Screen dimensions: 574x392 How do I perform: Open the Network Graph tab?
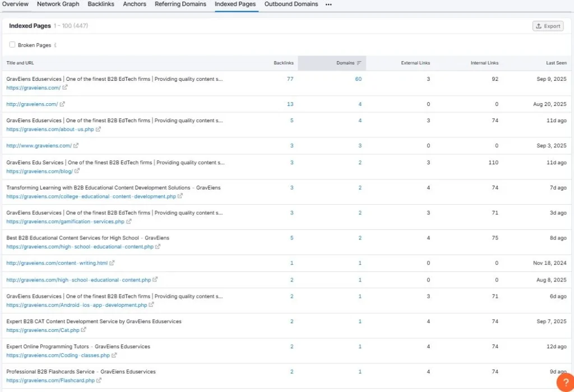click(x=58, y=4)
